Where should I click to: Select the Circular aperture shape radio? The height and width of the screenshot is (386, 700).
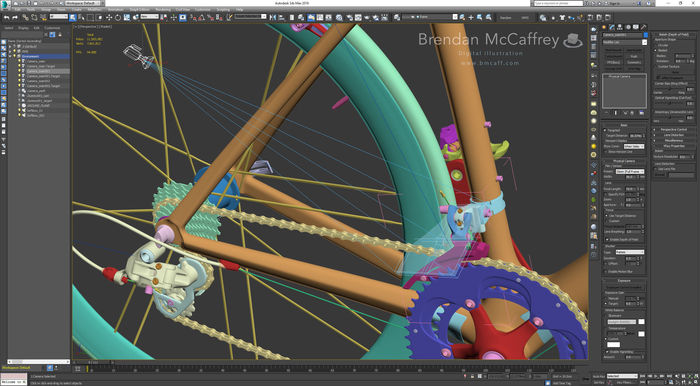pos(656,45)
